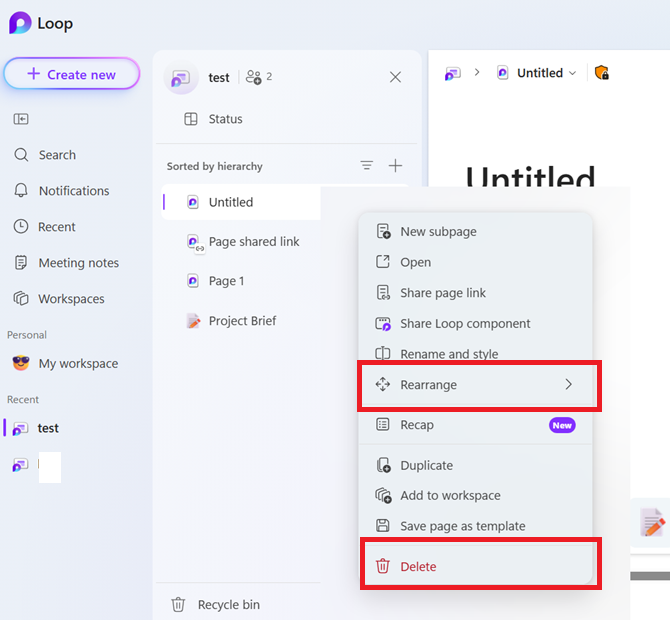670x620 pixels.
Task: Choose Open from context menu
Action: pyautogui.click(x=475, y=262)
